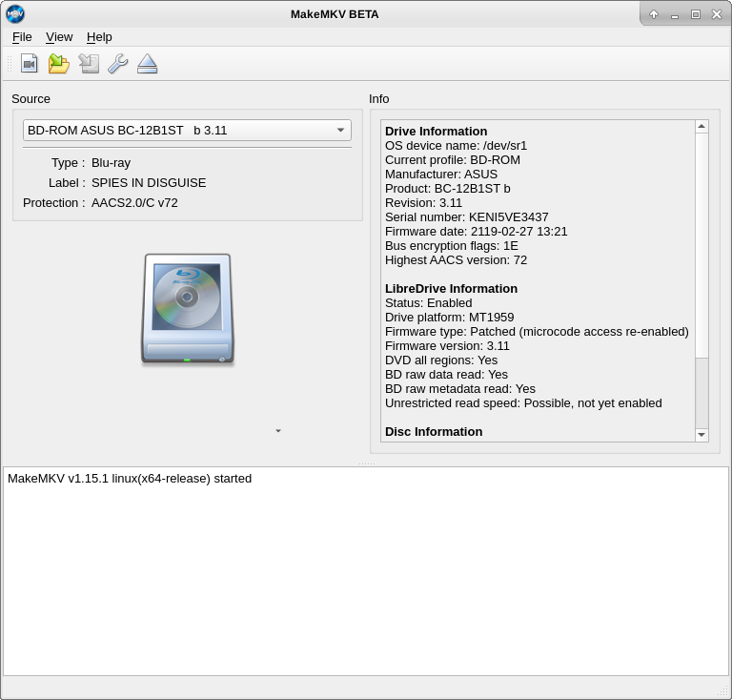Click the big Blu-ray drive open-disc button

point(188,309)
